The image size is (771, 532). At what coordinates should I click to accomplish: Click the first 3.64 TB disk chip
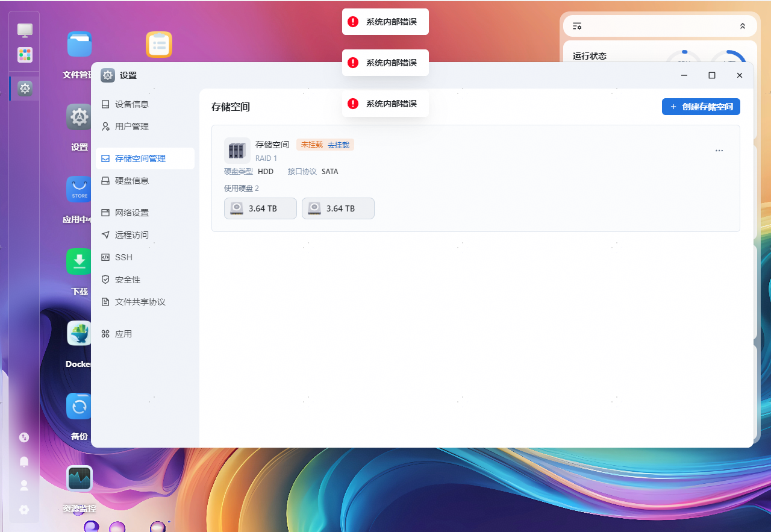260,208
